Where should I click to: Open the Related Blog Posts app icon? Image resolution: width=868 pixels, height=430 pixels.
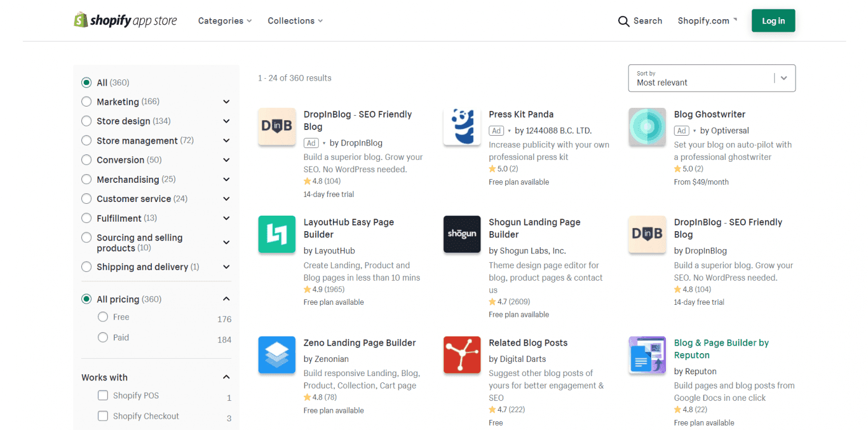(x=462, y=355)
